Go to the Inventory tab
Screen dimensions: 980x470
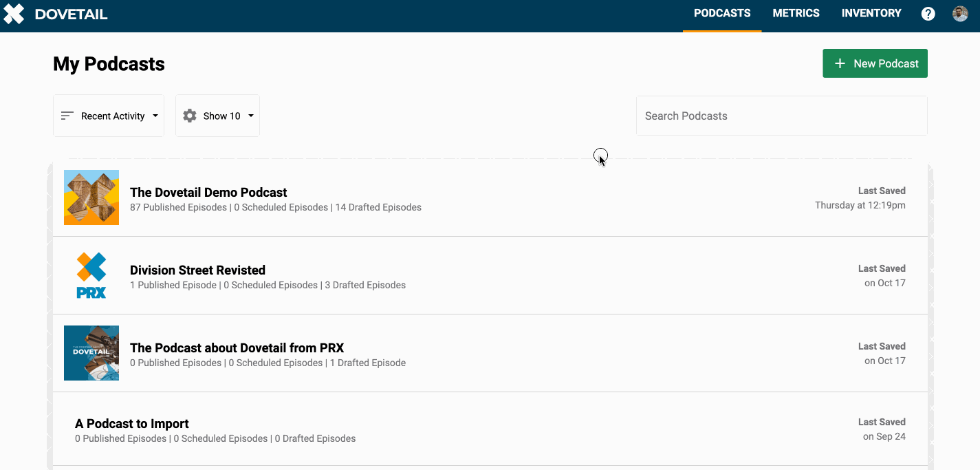click(871, 13)
